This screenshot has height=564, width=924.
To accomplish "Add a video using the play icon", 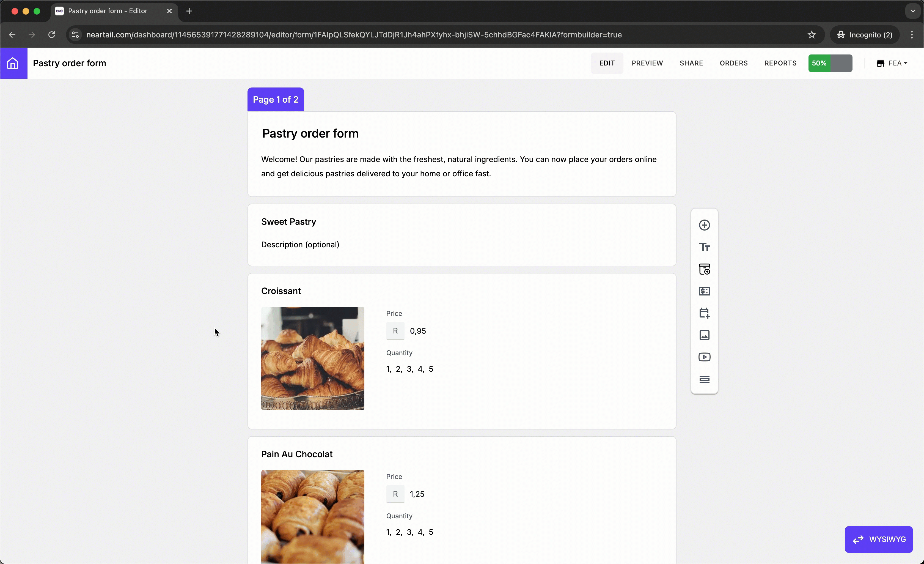I will coord(704,357).
